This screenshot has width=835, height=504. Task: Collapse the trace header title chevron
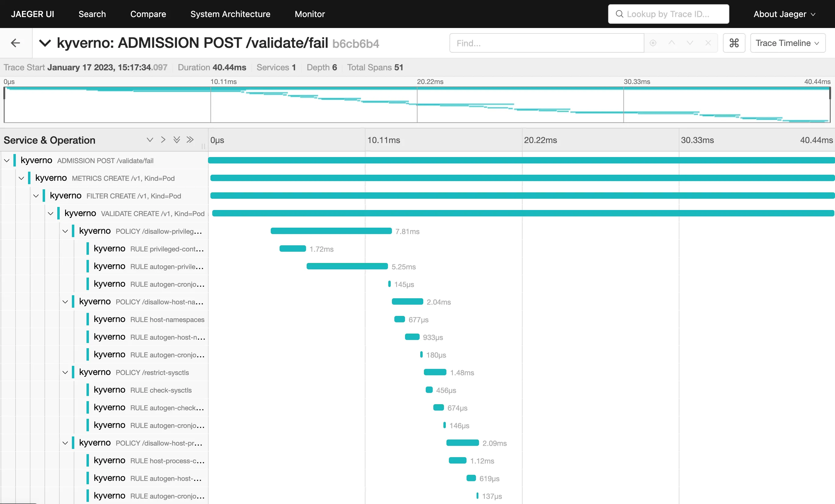point(45,43)
